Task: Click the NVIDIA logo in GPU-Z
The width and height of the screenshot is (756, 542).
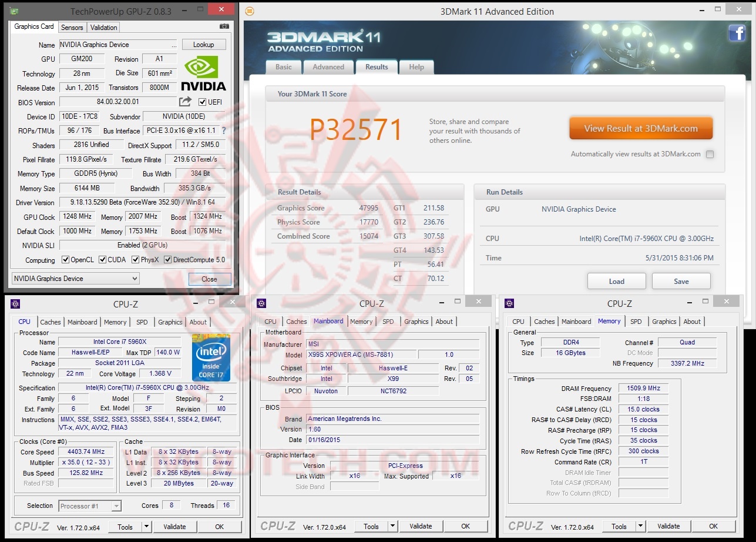Action: pyautogui.click(x=203, y=73)
